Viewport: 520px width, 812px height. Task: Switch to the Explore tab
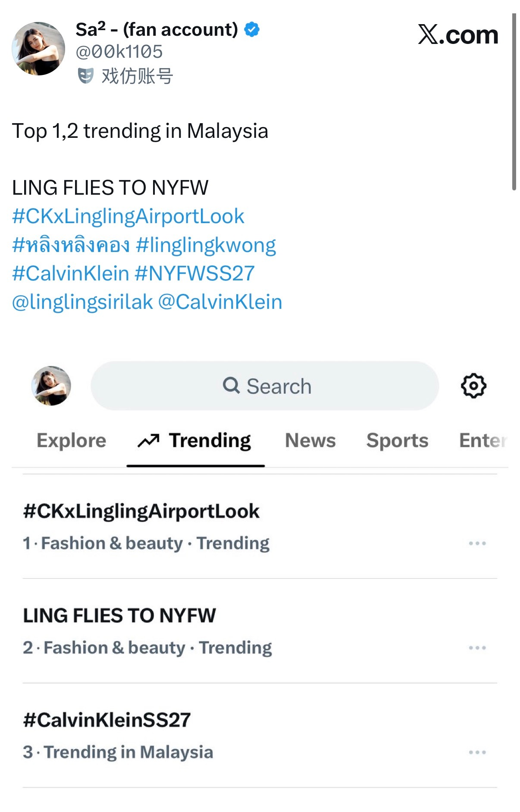click(72, 441)
